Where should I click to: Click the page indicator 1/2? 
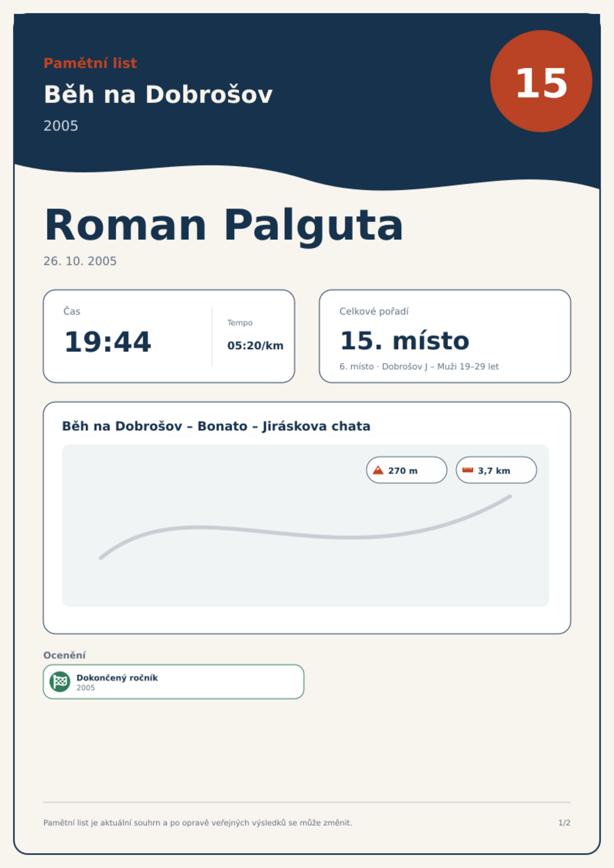coord(564,823)
